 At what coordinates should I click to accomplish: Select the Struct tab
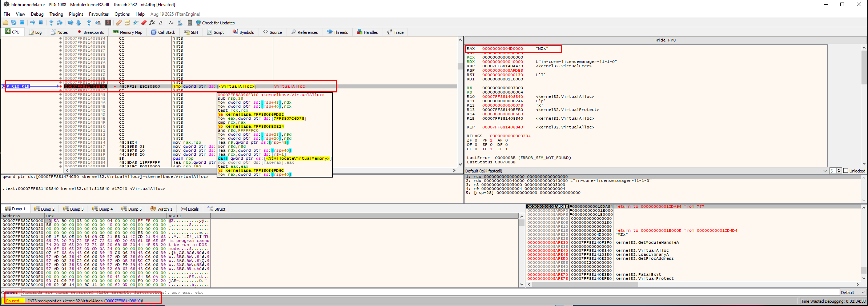point(216,209)
